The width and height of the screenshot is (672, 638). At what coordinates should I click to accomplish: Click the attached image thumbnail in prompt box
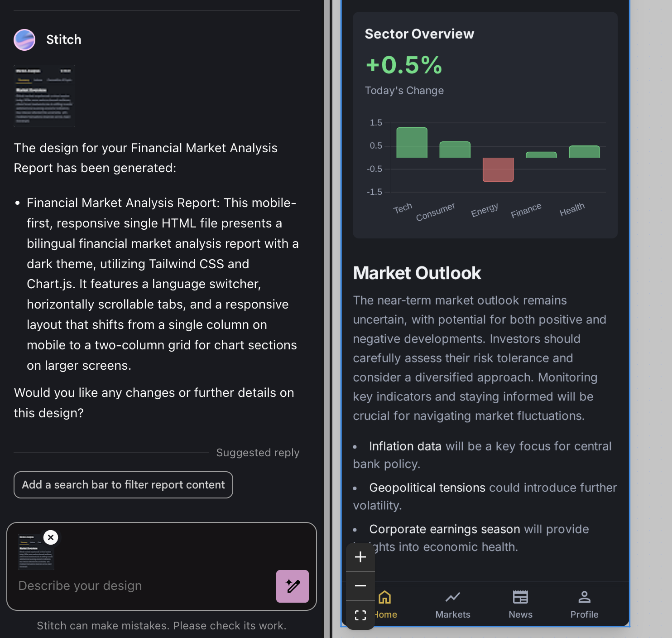[35, 553]
